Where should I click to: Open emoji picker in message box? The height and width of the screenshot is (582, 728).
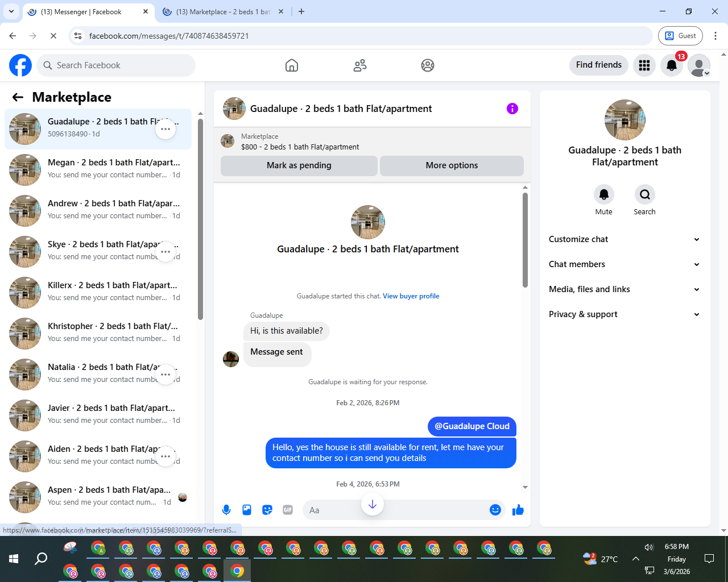[495, 510]
